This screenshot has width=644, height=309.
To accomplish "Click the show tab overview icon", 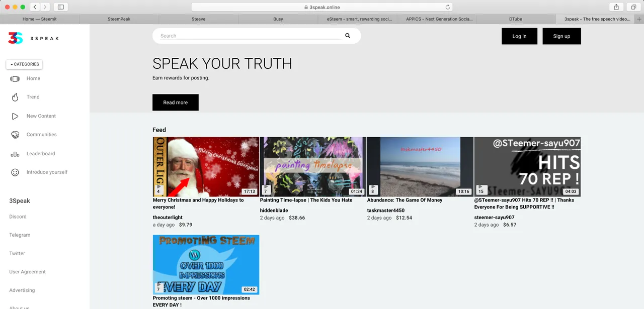I will [x=633, y=7].
